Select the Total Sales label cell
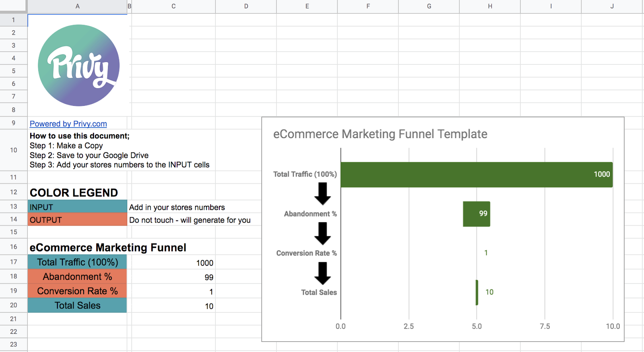 77,306
